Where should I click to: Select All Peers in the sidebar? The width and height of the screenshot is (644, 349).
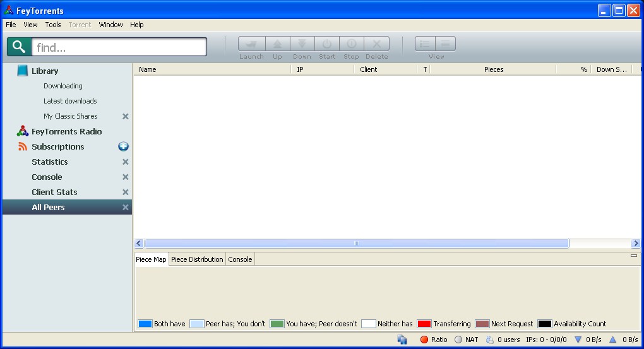click(48, 208)
